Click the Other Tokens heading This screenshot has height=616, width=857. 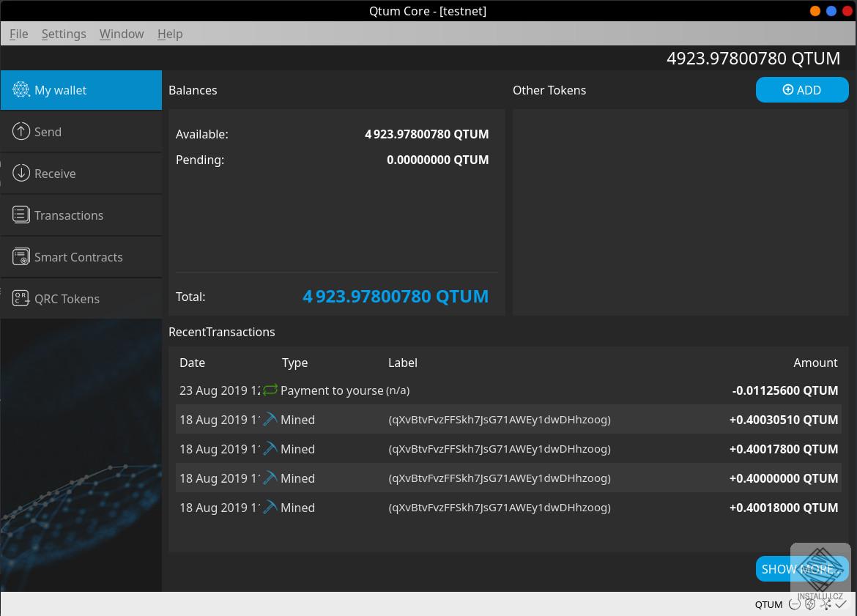tap(549, 90)
